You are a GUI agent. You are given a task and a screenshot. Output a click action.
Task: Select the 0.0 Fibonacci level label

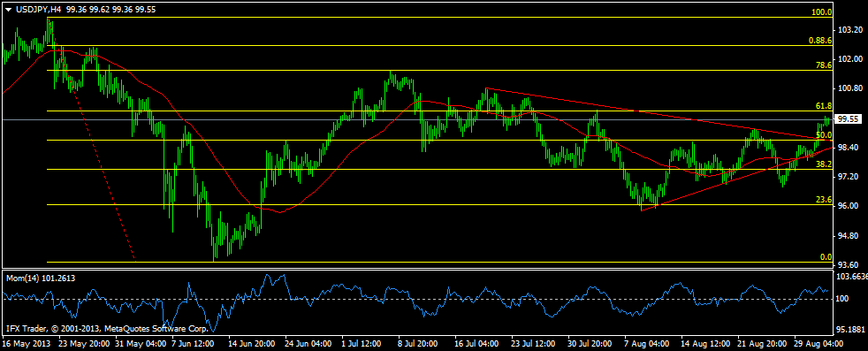tap(826, 257)
